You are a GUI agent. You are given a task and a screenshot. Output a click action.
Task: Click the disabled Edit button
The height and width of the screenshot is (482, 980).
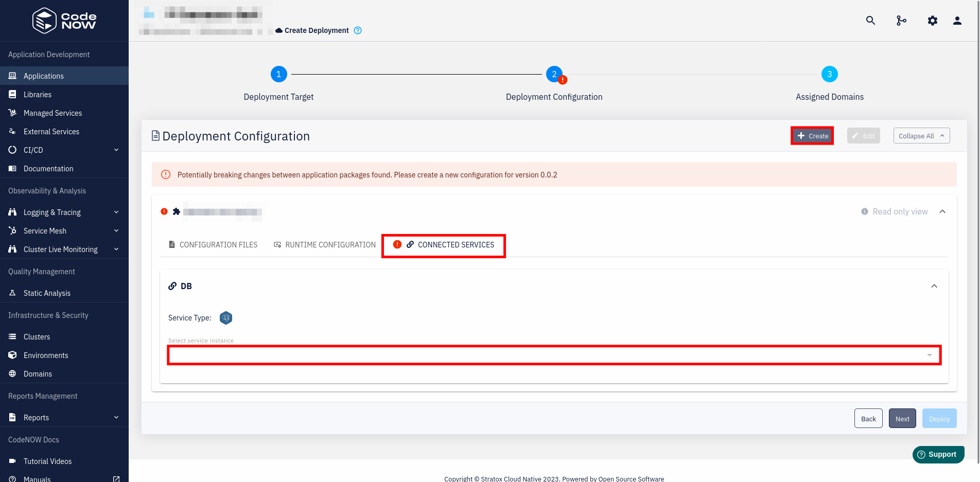(863, 136)
